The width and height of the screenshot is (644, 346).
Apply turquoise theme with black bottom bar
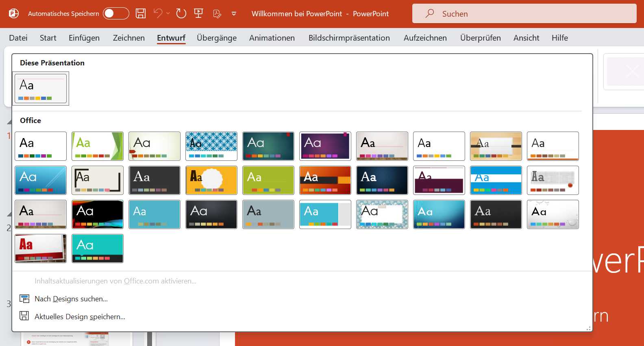click(98, 249)
